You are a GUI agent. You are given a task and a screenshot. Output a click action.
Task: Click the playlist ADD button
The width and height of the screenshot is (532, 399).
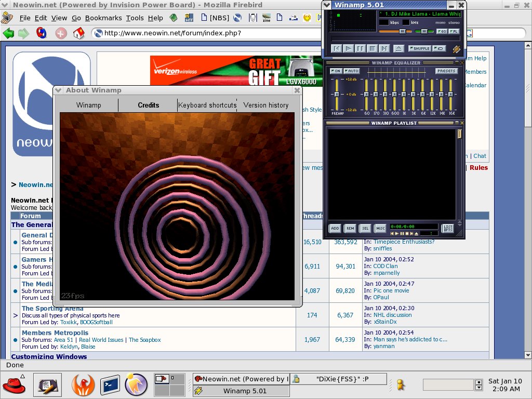pyautogui.click(x=335, y=229)
